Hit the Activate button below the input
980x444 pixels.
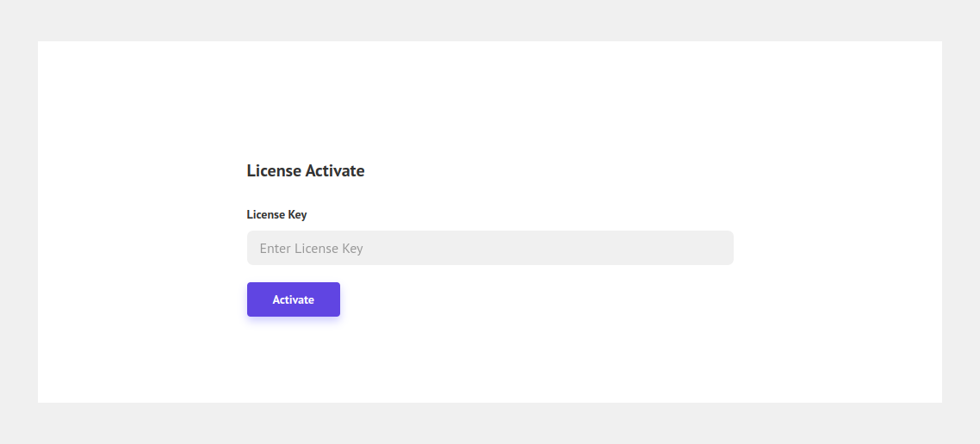tap(293, 299)
